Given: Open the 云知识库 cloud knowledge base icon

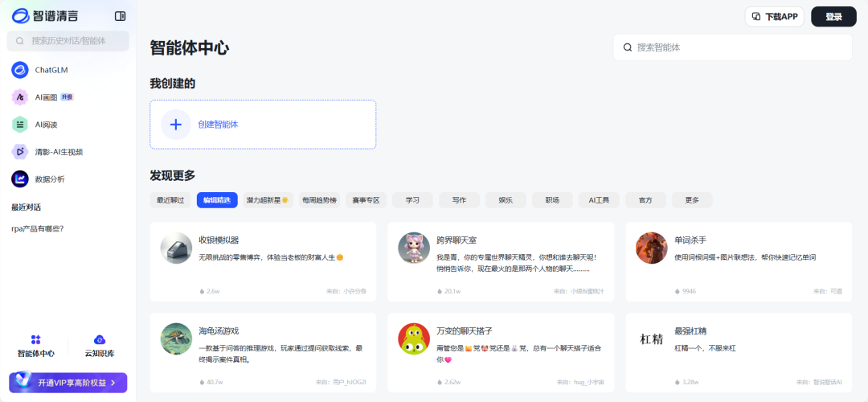Looking at the screenshot, I should click(100, 339).
